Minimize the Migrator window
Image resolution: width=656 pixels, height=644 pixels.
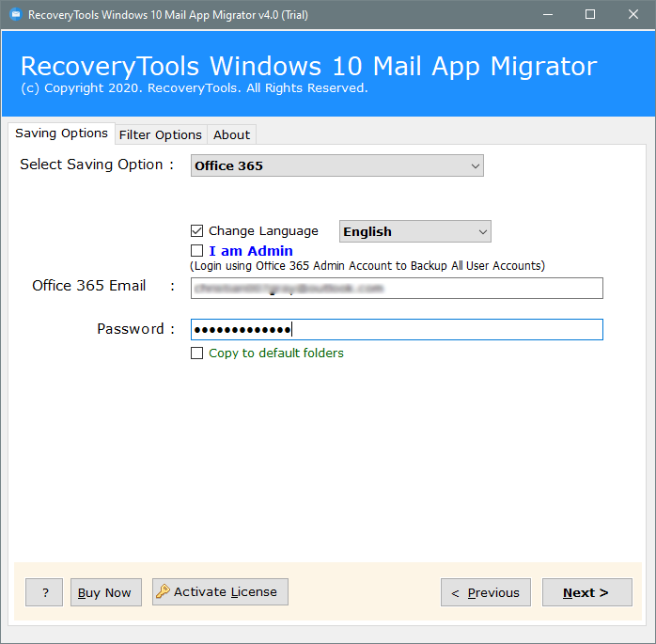point(548,15)
